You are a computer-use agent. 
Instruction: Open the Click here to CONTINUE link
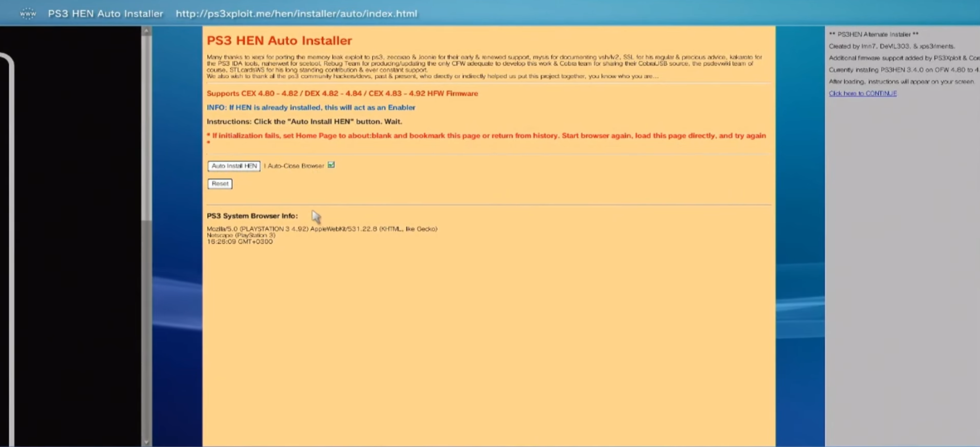click(x=863, y=93)
